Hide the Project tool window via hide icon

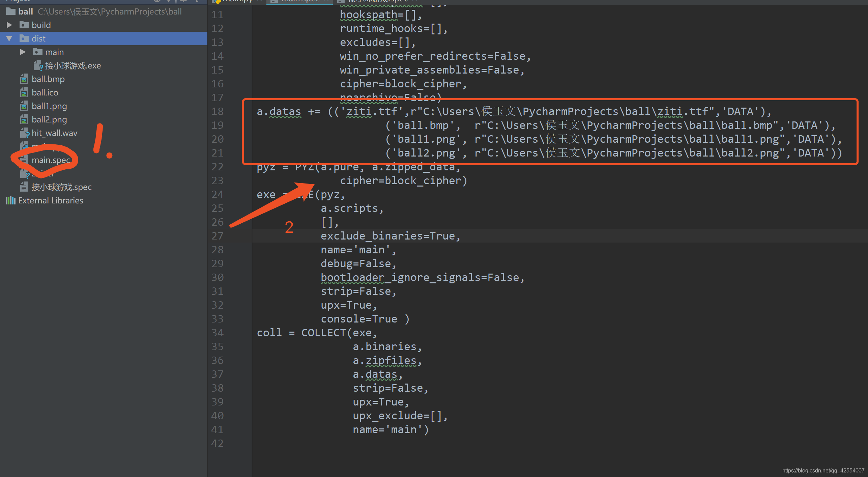click(197, 1)
